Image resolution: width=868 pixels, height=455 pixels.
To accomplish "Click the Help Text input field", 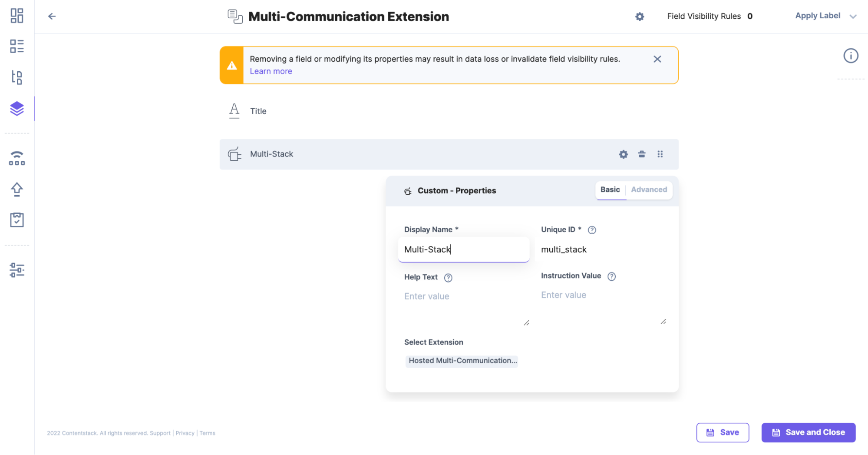I will [463, 306].
